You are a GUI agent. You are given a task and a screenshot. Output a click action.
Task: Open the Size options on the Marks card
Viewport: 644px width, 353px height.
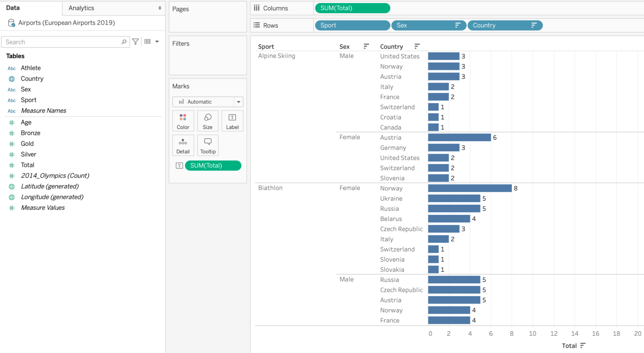pos(208,121)
